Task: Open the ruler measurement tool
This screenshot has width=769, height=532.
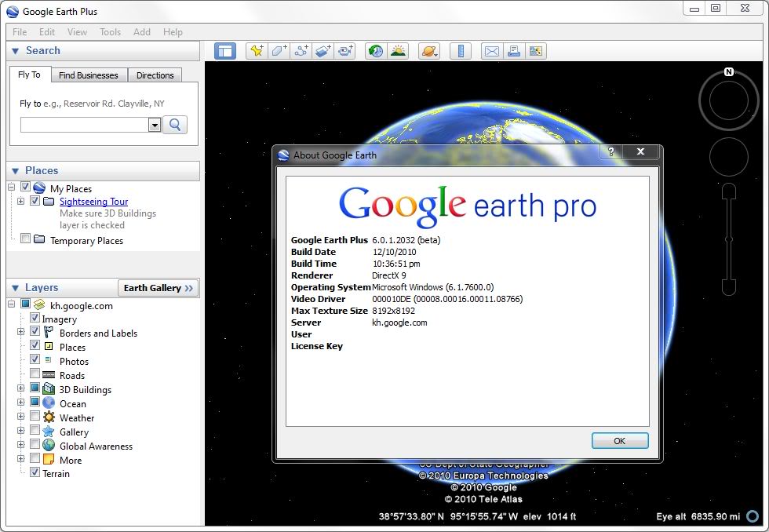Action: pyautogui.click(x=461, y=51)
